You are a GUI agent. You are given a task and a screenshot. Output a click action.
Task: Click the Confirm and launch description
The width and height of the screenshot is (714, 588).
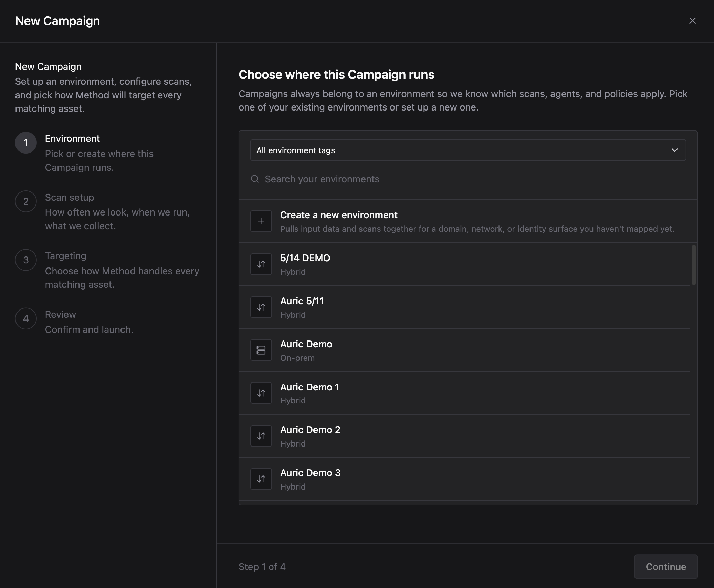click(x=89, y=330)
